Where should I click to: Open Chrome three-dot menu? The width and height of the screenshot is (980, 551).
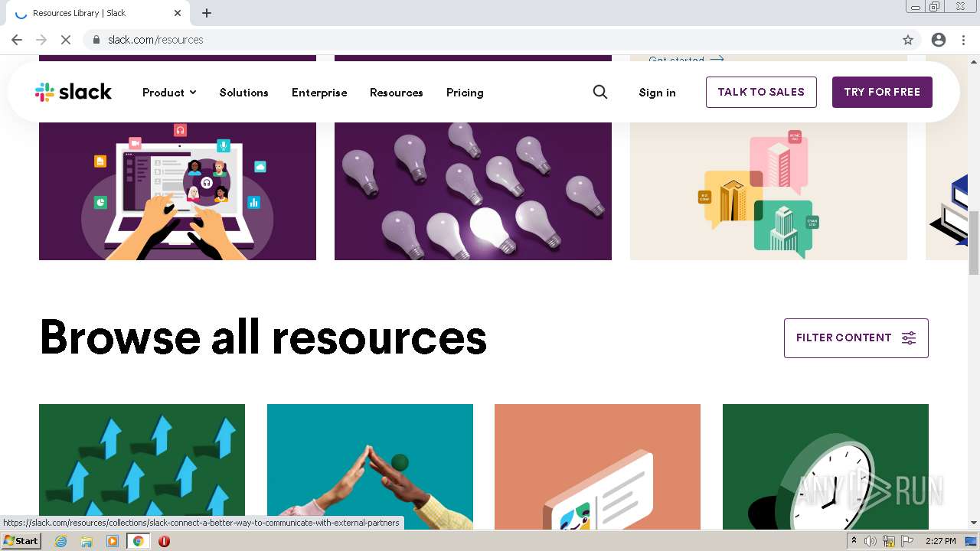pos(963,40)
